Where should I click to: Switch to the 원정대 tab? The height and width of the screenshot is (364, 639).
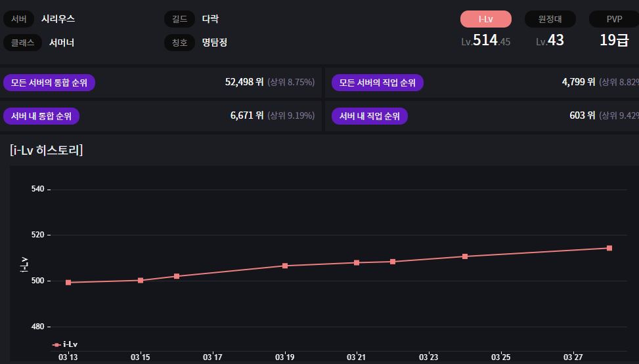(x=550, y=19)
